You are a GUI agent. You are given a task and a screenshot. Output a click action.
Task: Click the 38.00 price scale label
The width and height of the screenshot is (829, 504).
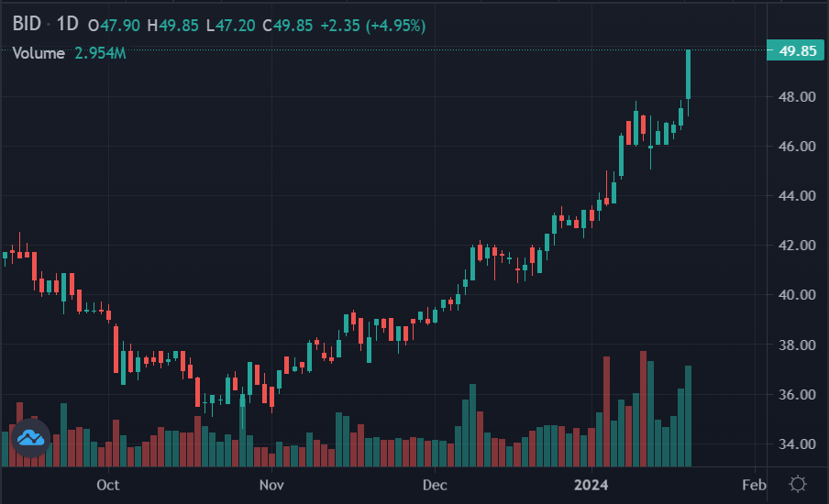(x=796, y=345)
